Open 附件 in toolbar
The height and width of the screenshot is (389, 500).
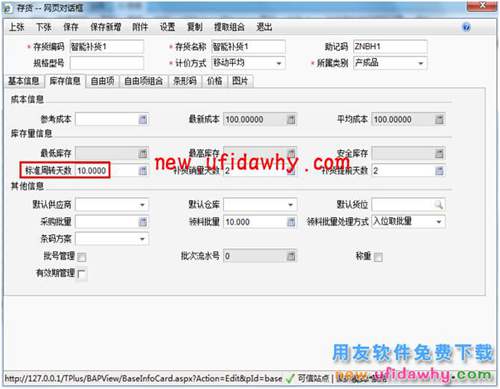140,27
